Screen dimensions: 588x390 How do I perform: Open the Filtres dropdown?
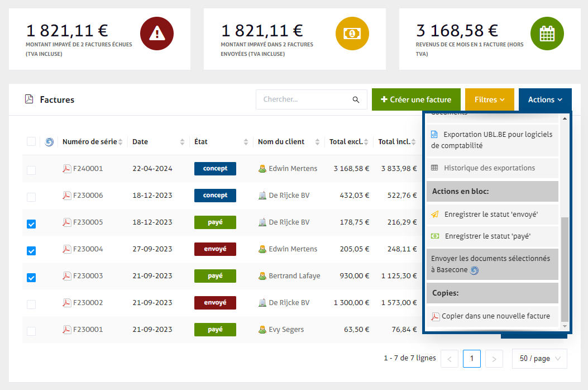pyautogui.click(x=489, y=99)
